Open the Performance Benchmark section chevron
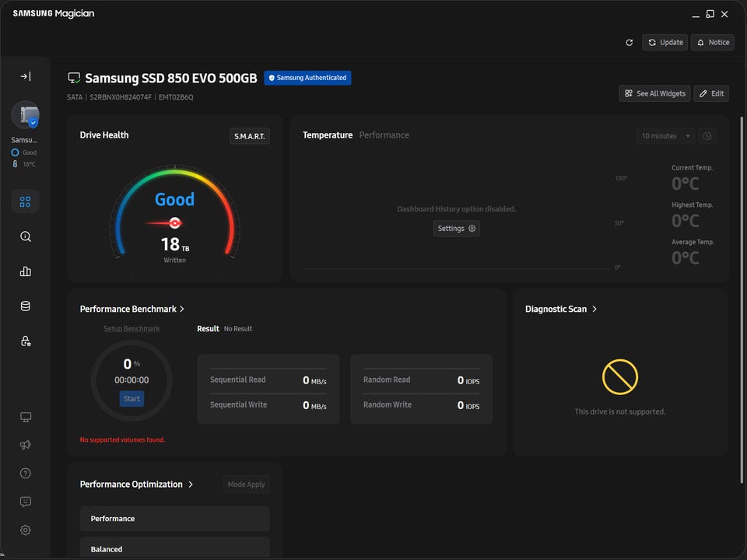The height and width of the screenshot is (560, 747). click(x=182, y=309)
